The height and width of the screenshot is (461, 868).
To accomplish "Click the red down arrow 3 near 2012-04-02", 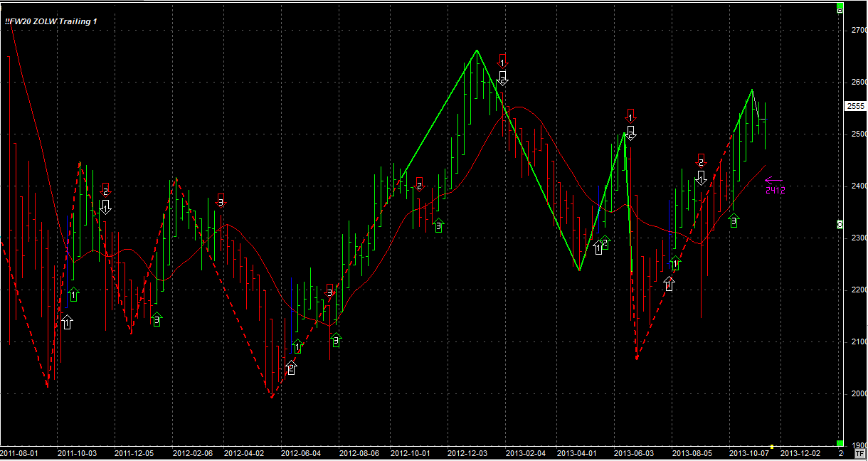I will pyautogui.click(x=221, y=200).
